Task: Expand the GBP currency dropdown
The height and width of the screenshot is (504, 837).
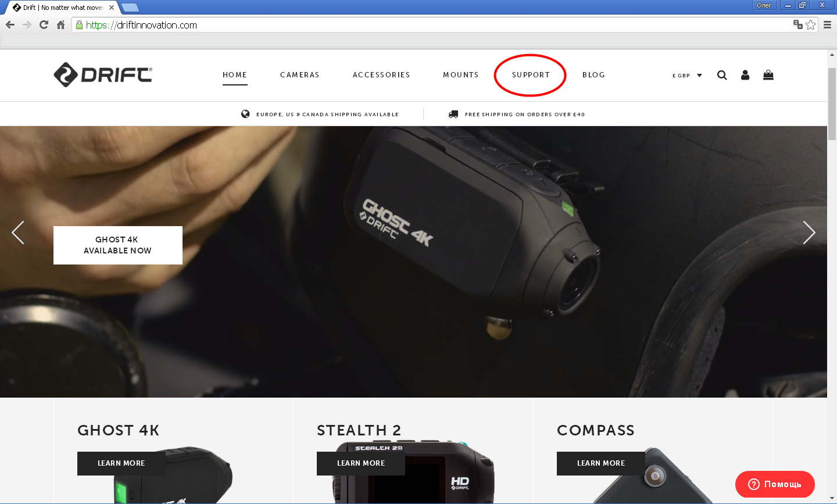Action: tap(687, 76)
